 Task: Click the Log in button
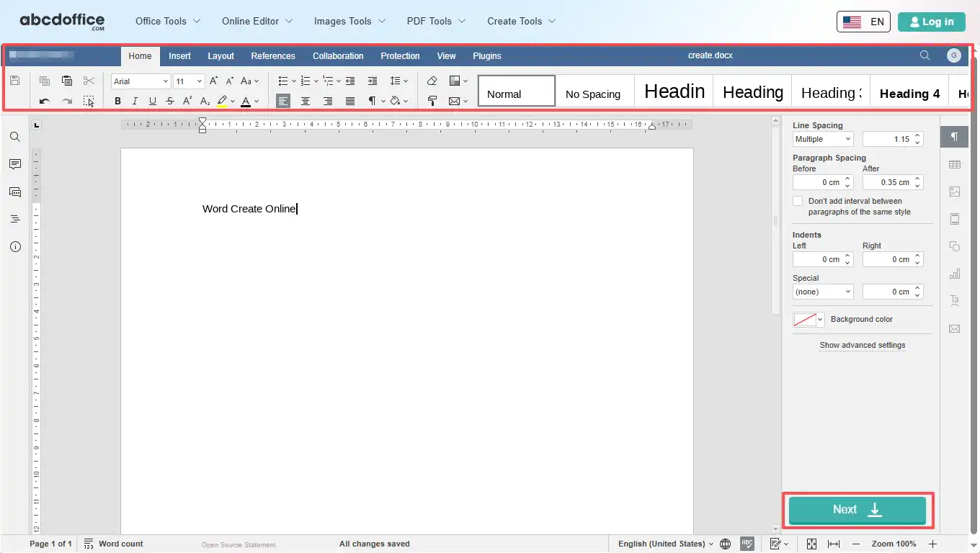pos(931,22)
